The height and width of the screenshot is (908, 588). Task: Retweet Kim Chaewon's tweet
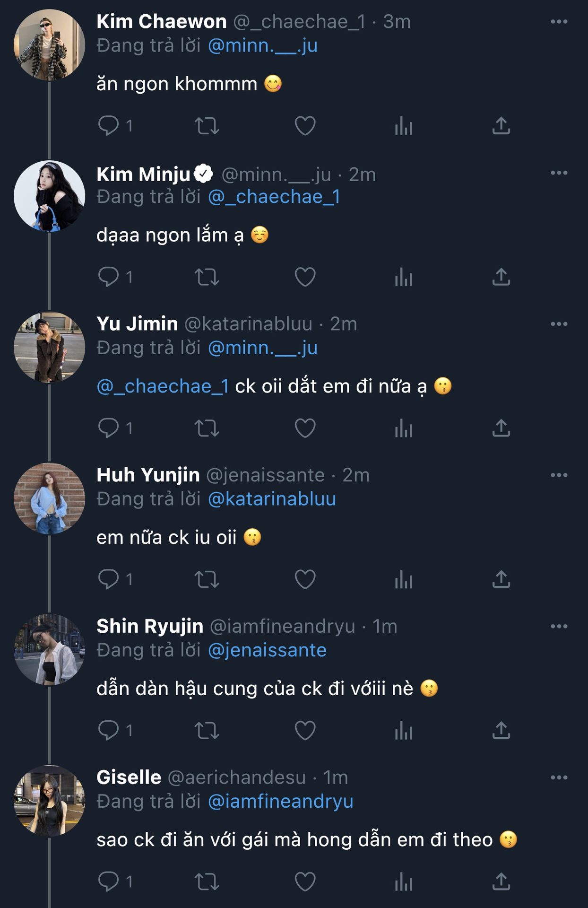pyautogui.click(x=207, y=126)
